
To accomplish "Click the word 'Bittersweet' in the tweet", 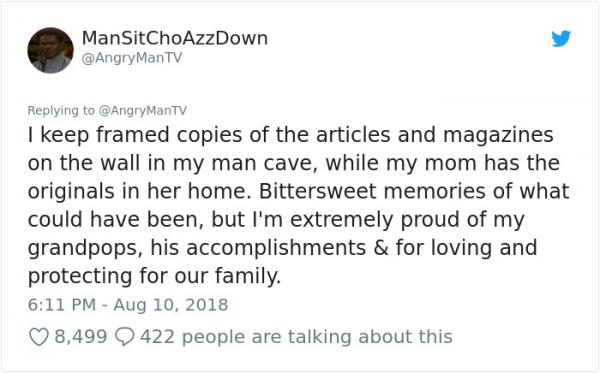I will (318, 191).
